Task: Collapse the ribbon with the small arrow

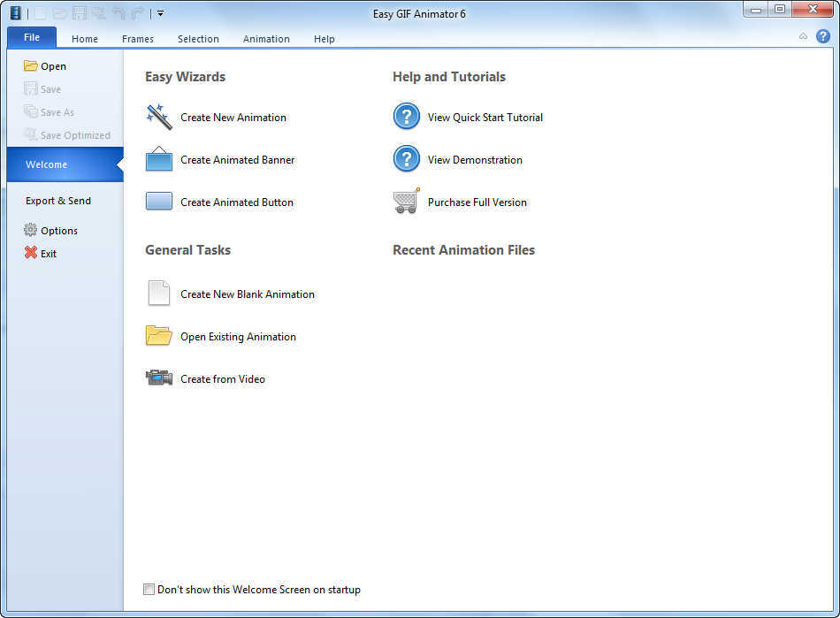Action: 803,36
